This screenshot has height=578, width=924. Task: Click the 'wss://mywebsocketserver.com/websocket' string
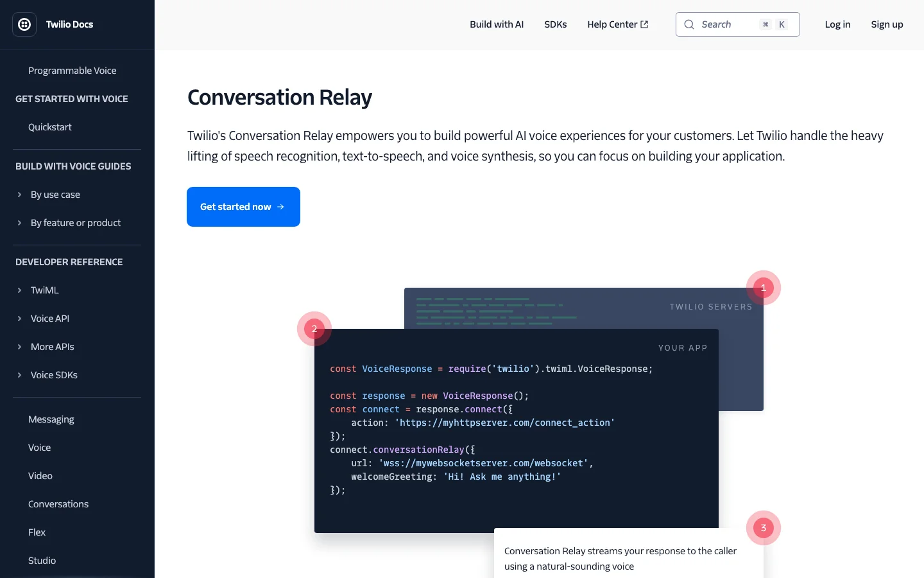click(x=483, y=463)
